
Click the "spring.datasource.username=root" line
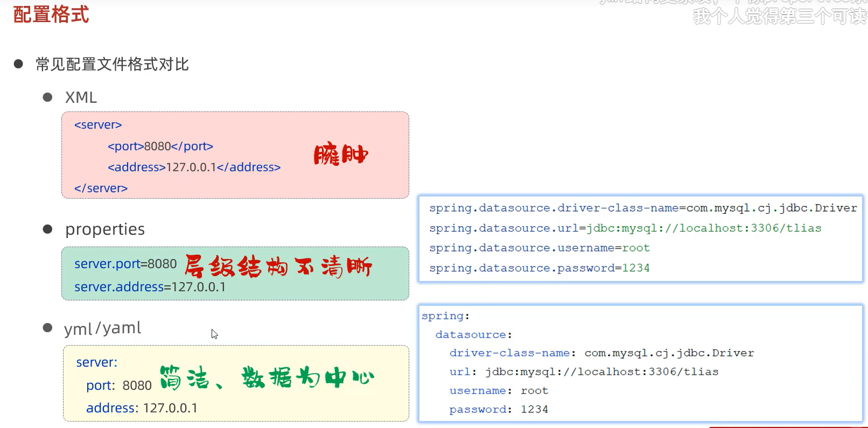[540, 248]
